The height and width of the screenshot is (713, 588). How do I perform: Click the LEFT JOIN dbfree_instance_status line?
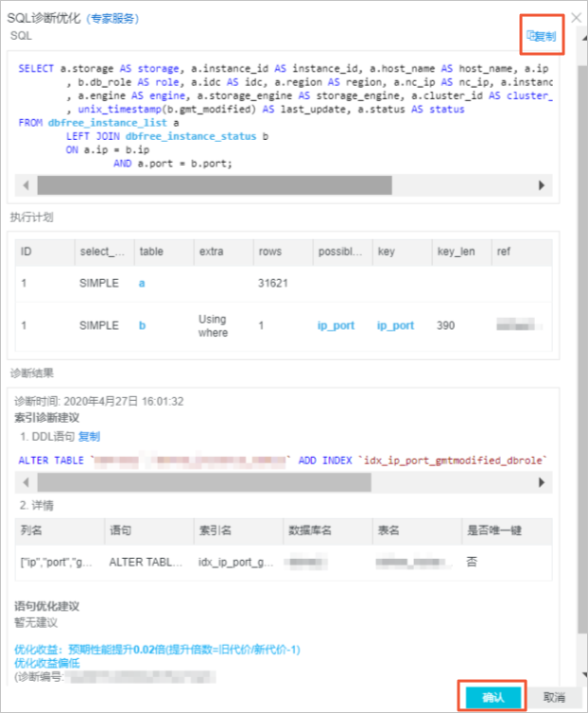167,136
